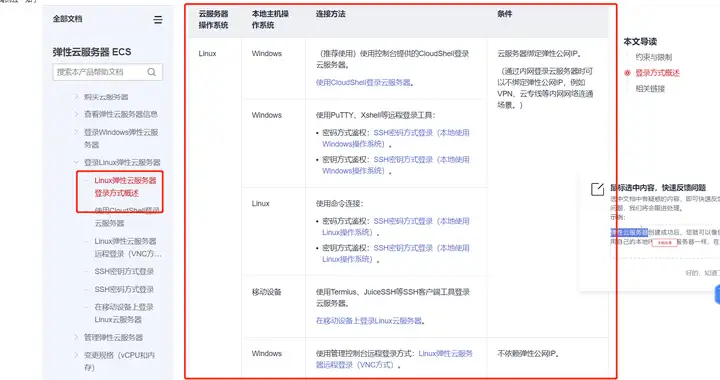Viewport: 720px width, 380px height.
Task: Open sidebar item 在移动设备上登录Linux云服务器
Action: tap(124, 313)
